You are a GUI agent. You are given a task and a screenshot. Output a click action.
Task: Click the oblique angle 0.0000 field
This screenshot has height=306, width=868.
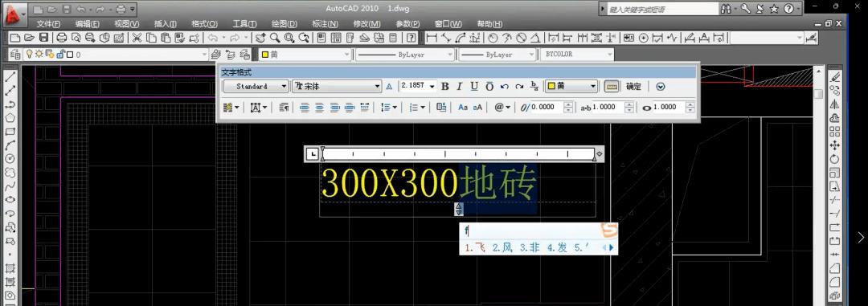(547, 108)
